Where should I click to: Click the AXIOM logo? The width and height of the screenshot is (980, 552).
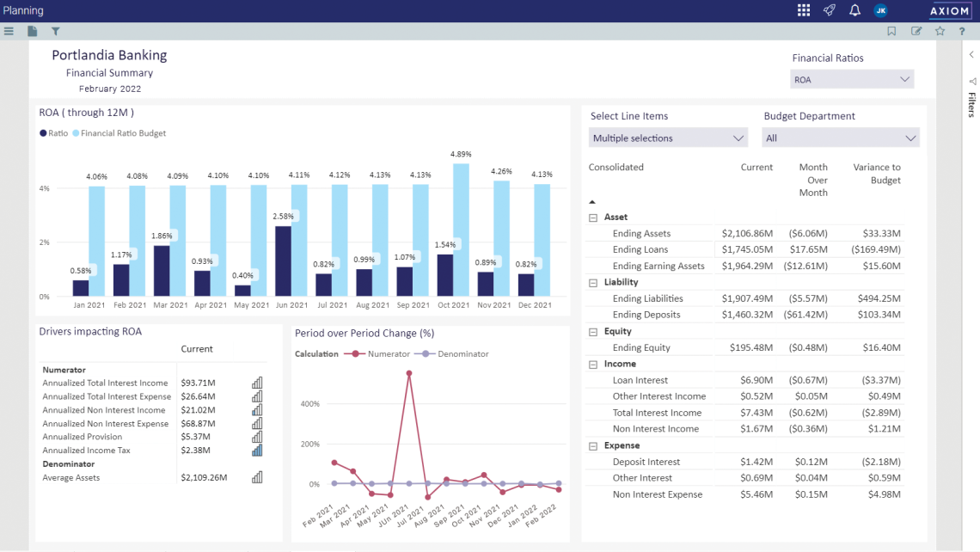pos(949,10)
